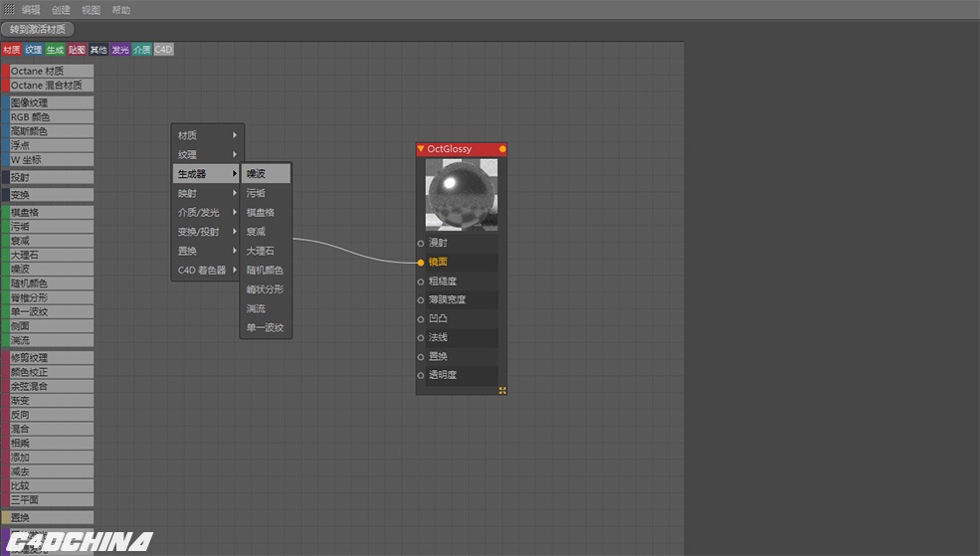Click the 凹凸 input port circle
Viewport: 980px width, 556px height.
[x=421, y=319]
